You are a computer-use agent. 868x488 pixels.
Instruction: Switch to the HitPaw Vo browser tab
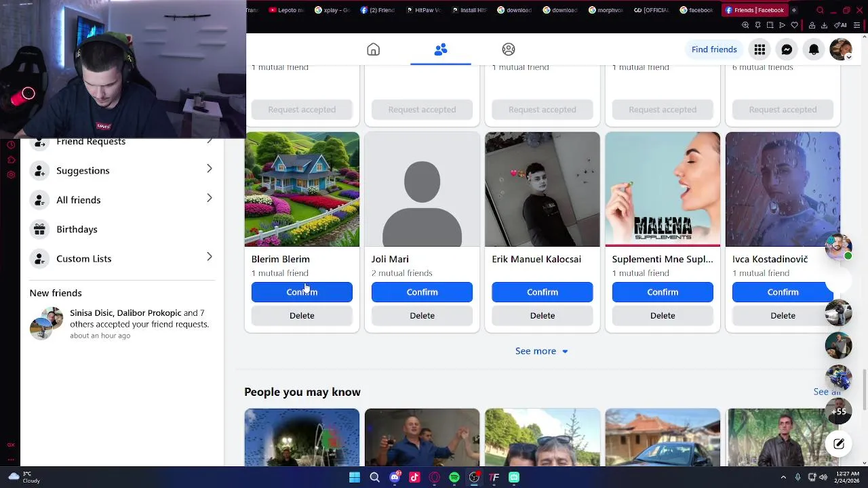coord(424,10)
